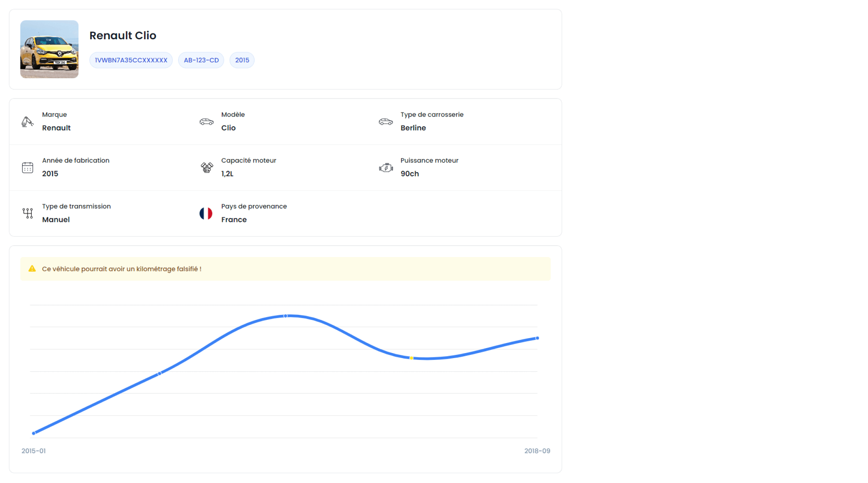
Task: Click the Renault Clio heading
Action: click(x=123, y=35)
